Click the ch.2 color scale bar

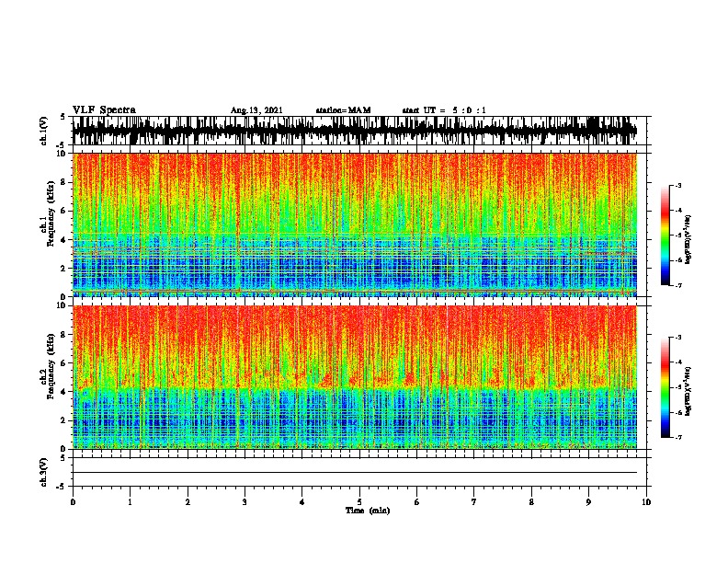(x=665, y=387)
